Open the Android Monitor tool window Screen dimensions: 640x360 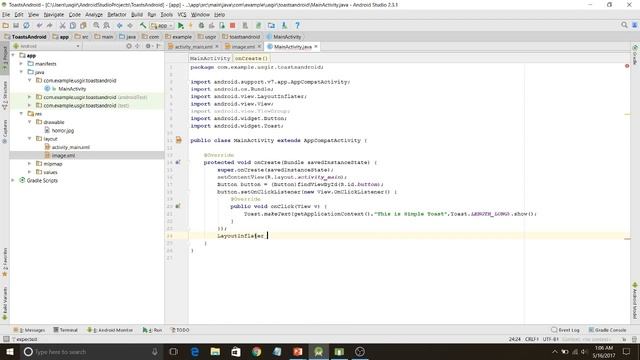click(x=110, y=330)
